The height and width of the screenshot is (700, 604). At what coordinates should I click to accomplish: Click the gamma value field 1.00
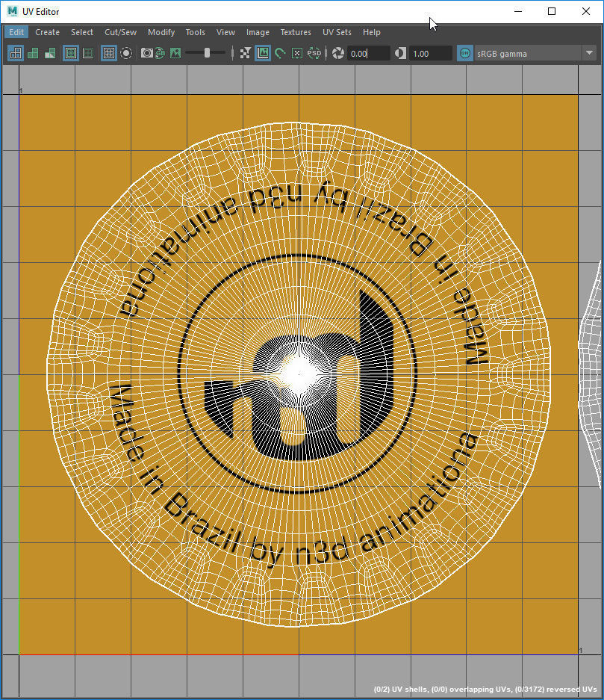[x=430, y=54]
